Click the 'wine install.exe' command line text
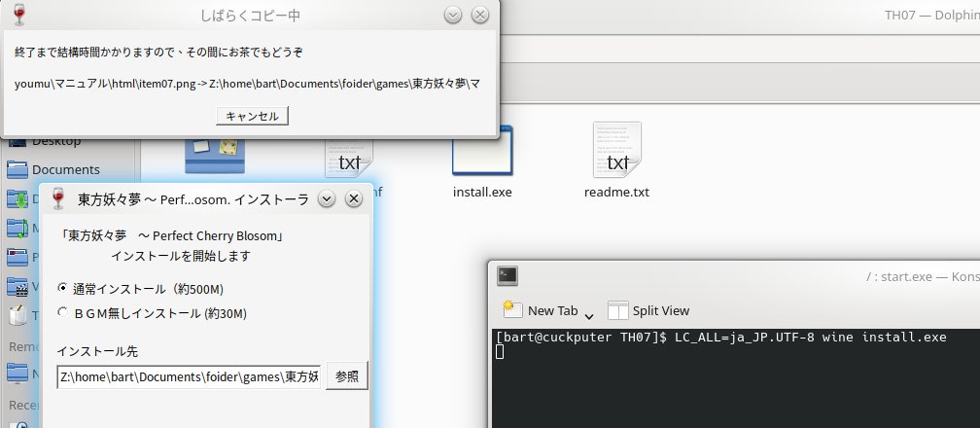This screenshot has height=428, width=980. 885,338
